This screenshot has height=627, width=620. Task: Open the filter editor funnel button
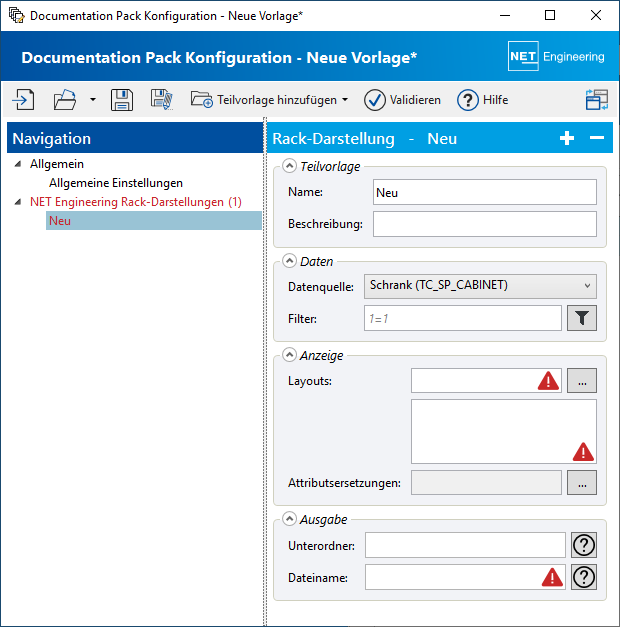point(582,318)
